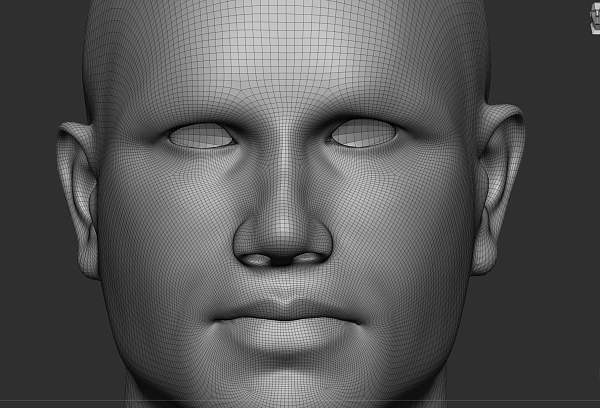This screenshot has height=408, width=600.
Task: Click the chin area of the head
Action: [285, 378]
